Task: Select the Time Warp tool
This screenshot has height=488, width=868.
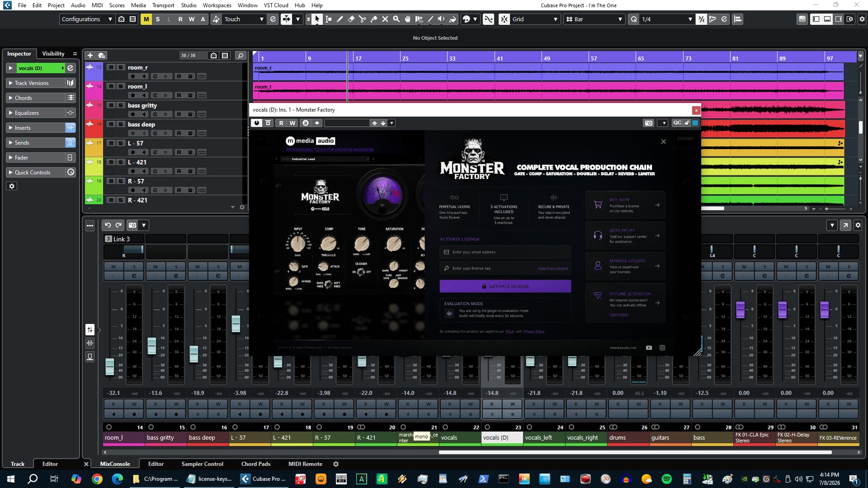Action: tap(419, 19)
